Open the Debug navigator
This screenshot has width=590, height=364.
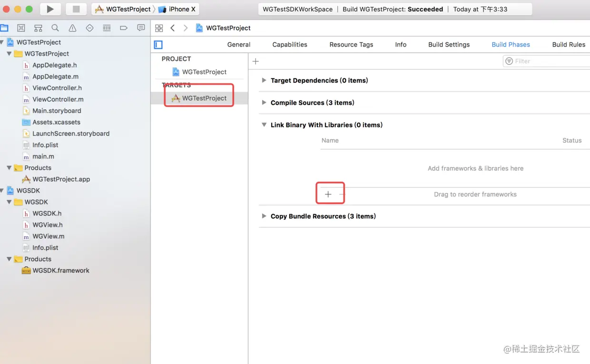(x=107, y=28)
